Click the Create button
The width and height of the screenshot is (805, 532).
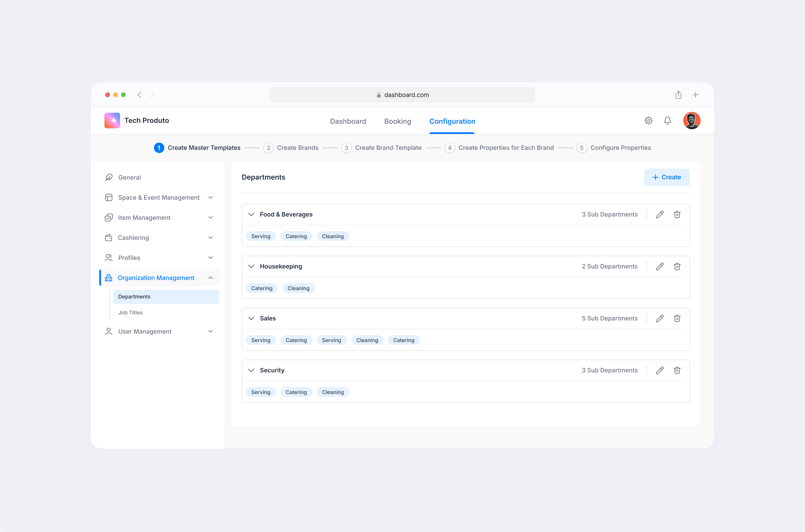click(666, 177)
